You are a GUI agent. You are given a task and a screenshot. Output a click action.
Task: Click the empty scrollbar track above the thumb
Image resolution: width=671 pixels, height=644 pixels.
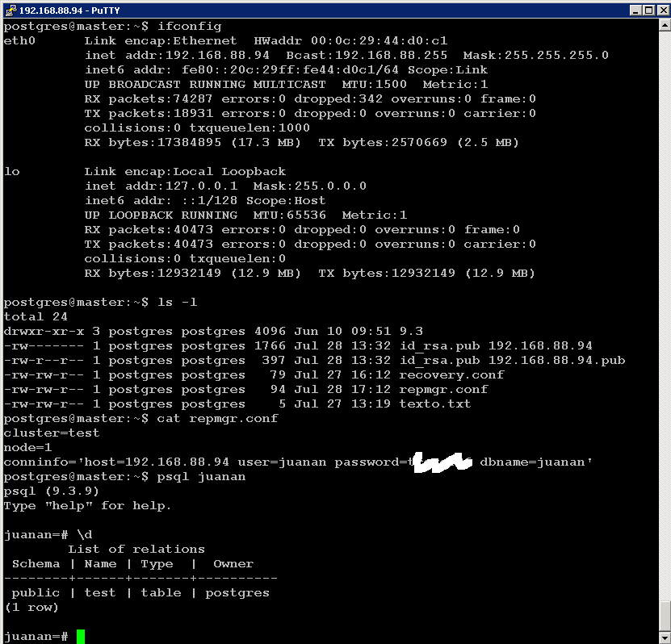(x=664, y=323)
